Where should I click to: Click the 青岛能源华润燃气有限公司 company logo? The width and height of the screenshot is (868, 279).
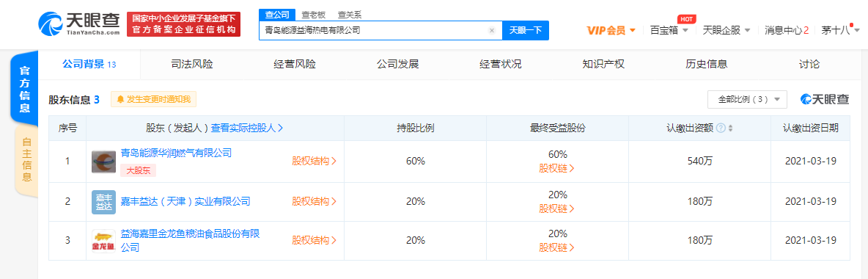point(103,162)
